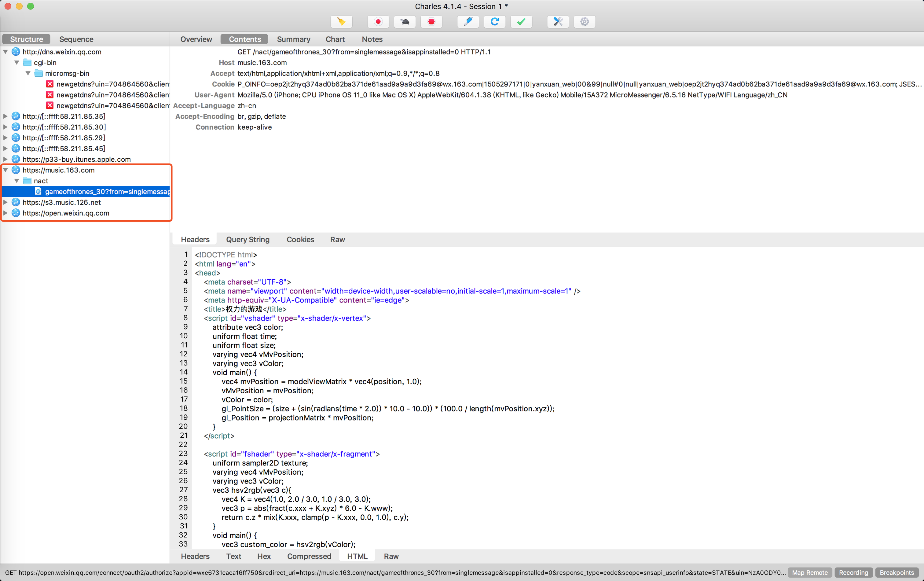Toggle the Breakpoints status bar indicator
This screenshot has width=924, height=581.
[897, 572]
